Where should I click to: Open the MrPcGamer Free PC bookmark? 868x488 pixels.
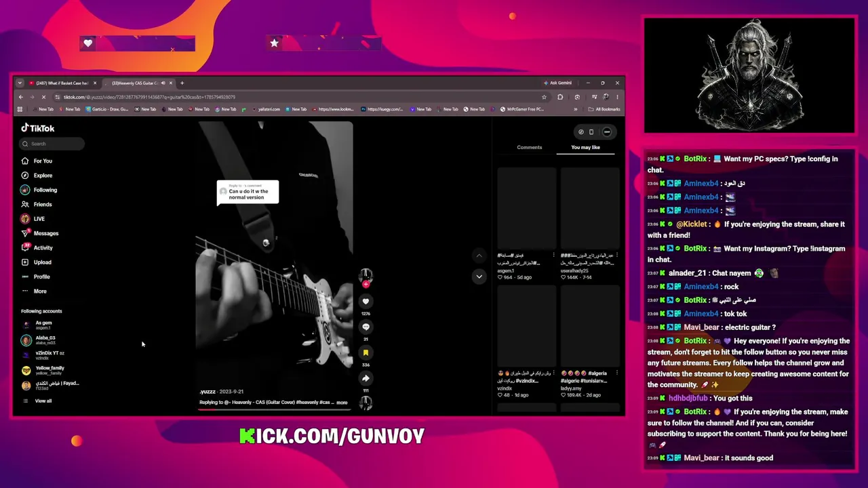(x=521, y=109)
